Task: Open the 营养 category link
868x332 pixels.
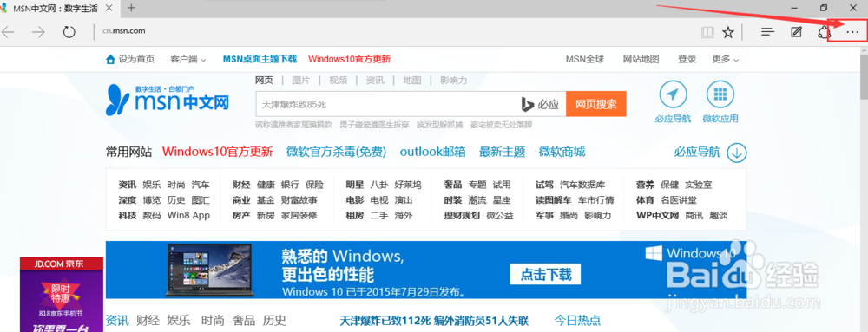Action: pos(645,185)
